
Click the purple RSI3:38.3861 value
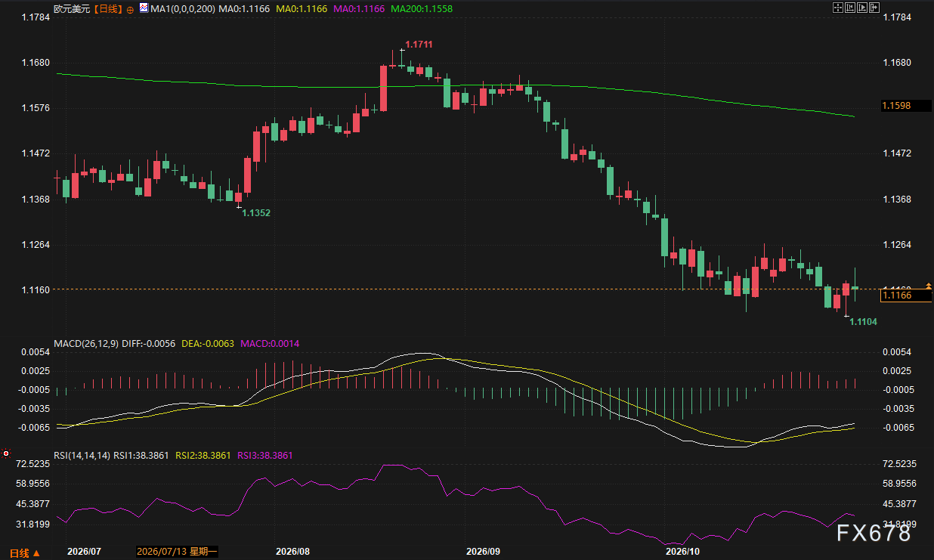(265, 456)
